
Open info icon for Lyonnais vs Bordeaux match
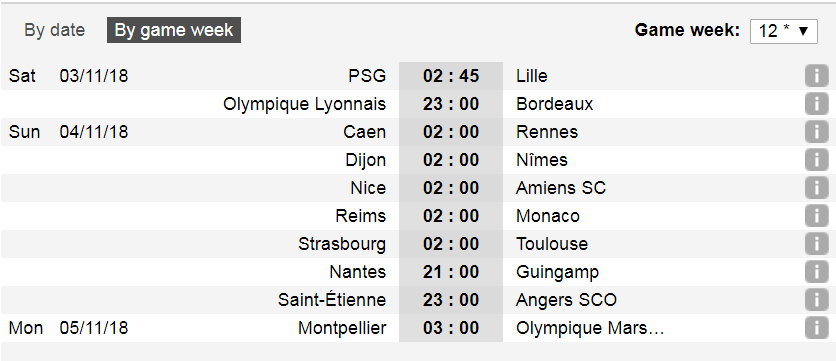(x=816, y=104)
